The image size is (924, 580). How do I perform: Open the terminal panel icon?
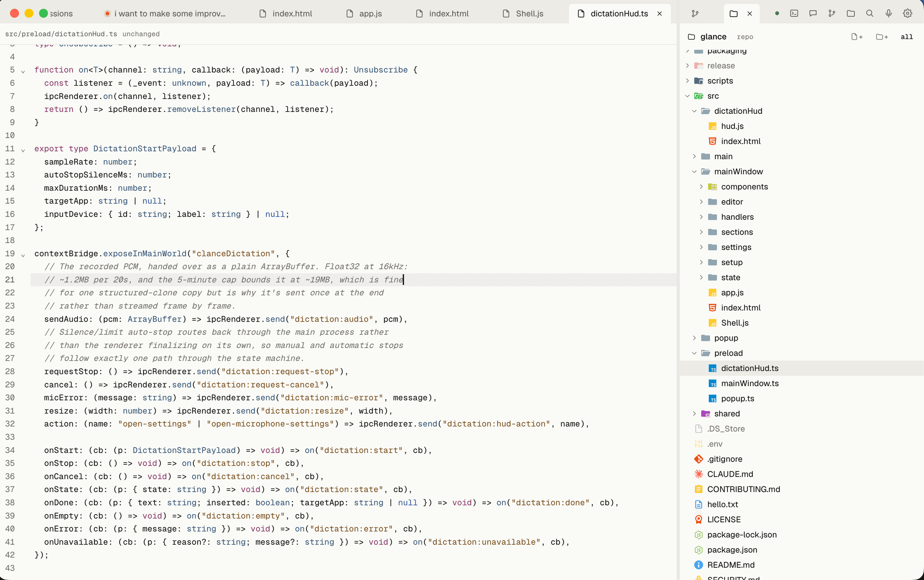pyautogui.click(x=794, y=14)
